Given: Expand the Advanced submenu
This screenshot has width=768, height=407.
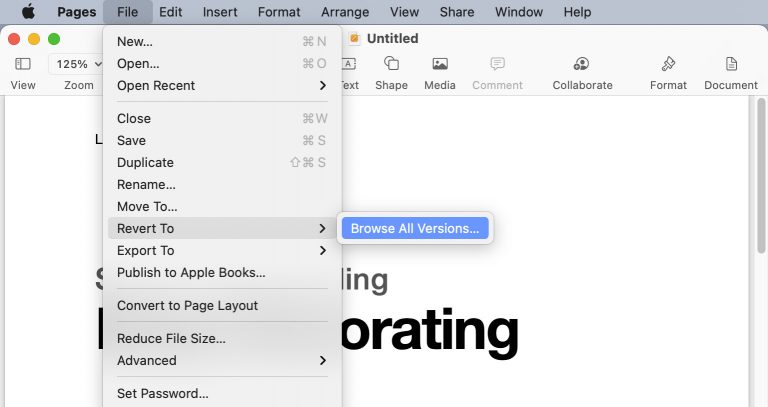Looking at the screenshot, I should point(221,360).
